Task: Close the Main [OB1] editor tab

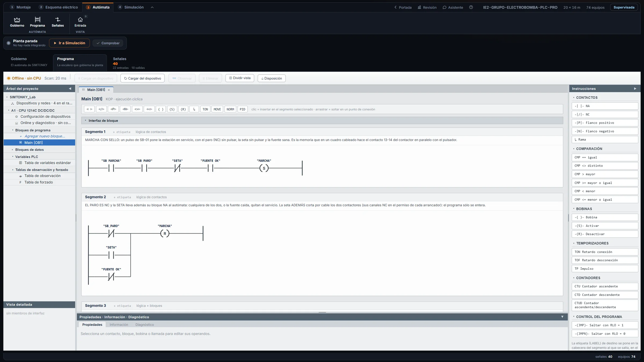Action: pos(109,90)
